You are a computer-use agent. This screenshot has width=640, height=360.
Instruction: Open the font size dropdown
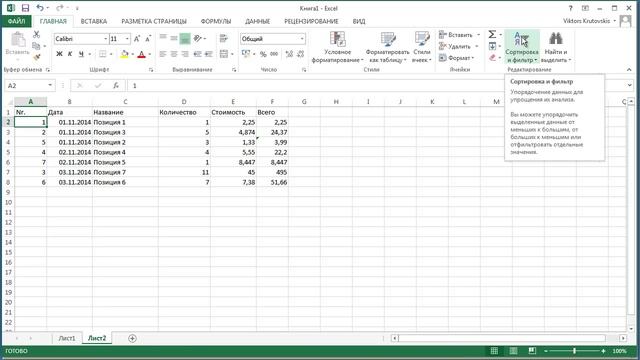pyautogui.click(x=127, y=39)
